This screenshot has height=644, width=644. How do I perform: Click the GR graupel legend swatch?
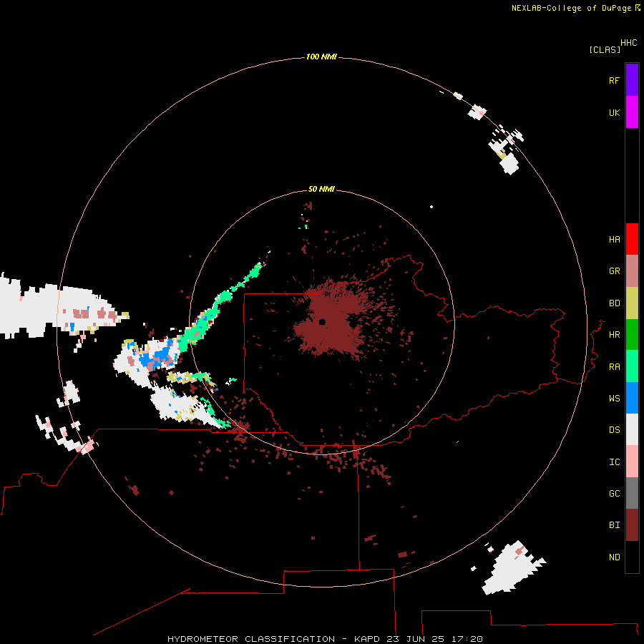point(632,271)
